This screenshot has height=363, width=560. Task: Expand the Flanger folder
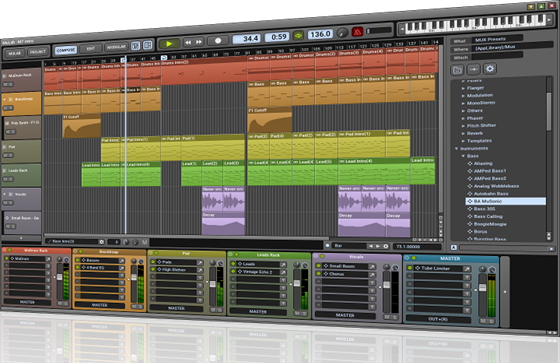463,88
